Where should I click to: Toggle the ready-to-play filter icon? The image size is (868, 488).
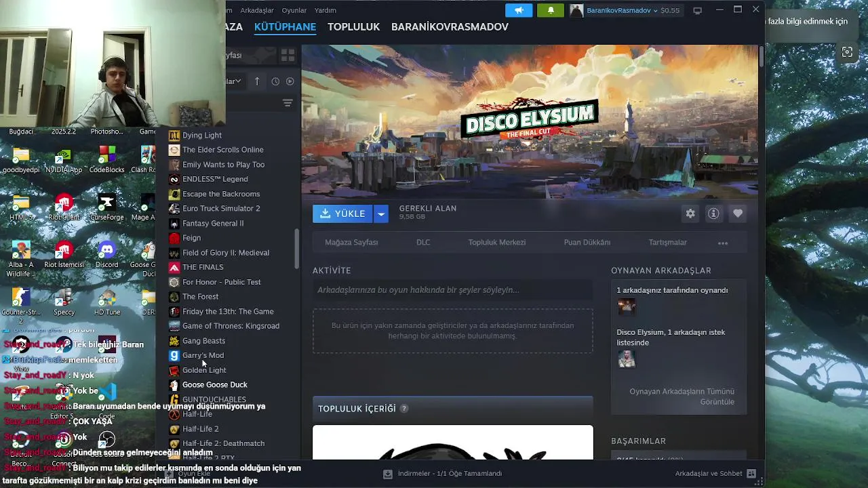click(x=290, y=81)
